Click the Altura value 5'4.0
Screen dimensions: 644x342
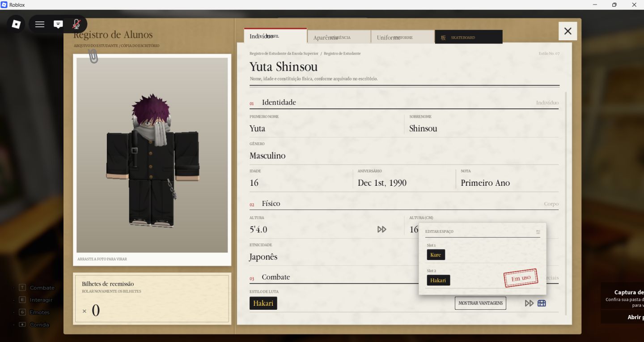(x=258, y=230)
